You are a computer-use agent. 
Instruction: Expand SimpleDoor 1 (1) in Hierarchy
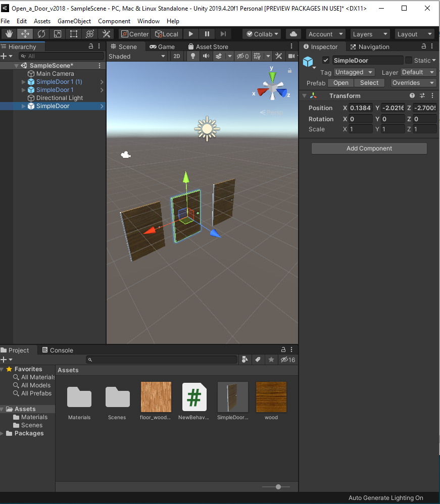[x=23, y=82]
